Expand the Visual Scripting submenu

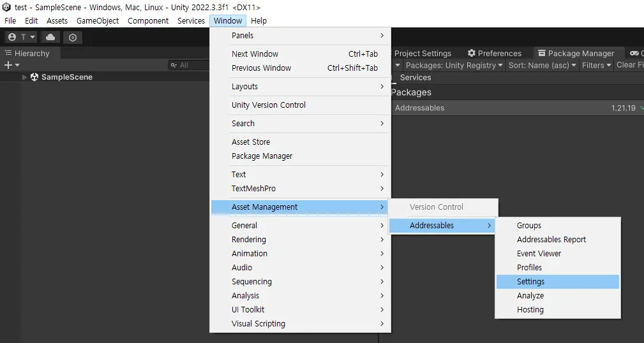coord(300,324)
